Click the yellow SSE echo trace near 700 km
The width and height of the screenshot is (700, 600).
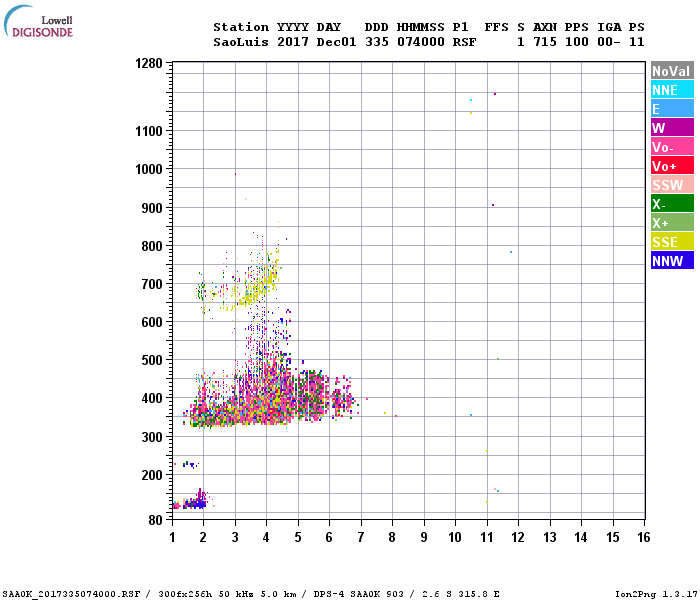(x=259, y=288)
